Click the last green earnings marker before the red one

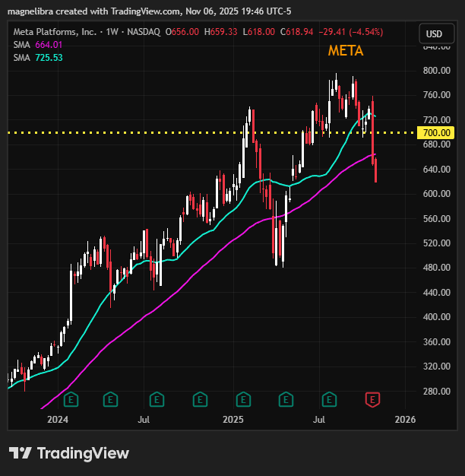pyautogui.click(x=329, y=399)
